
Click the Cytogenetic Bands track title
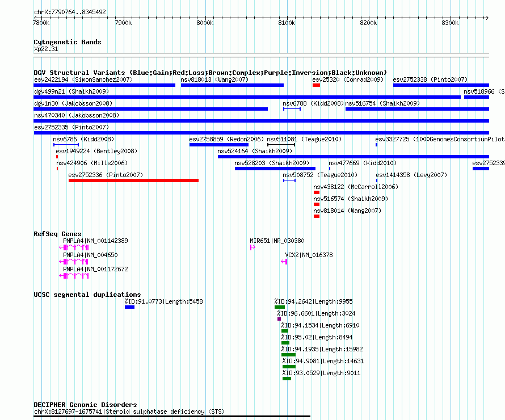(x=68, y=42)
